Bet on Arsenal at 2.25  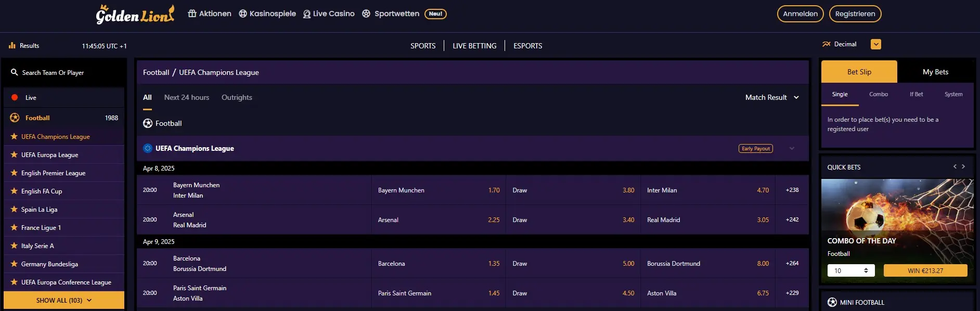pyautogui.click(x=439, y=220)
